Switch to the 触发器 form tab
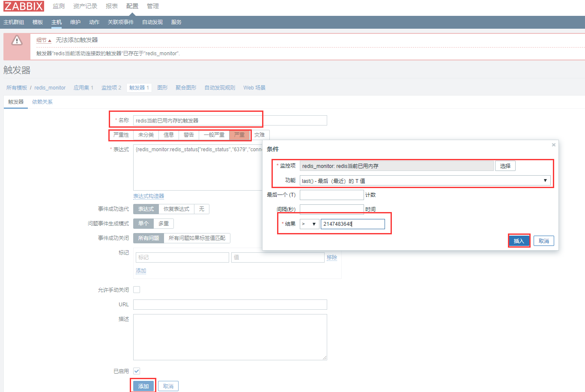Image resolution: width=585 pixels, height=392 pixels. tap(16, 102)
